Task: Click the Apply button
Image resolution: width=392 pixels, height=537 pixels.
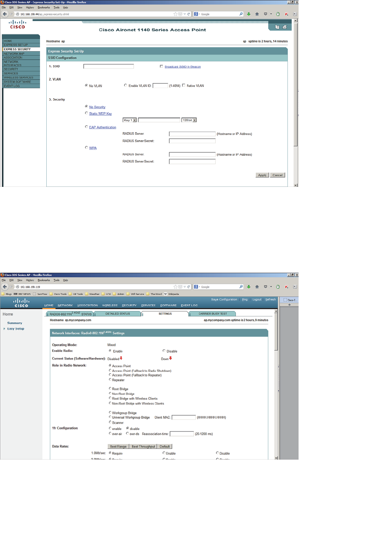Action: (262, 175)
